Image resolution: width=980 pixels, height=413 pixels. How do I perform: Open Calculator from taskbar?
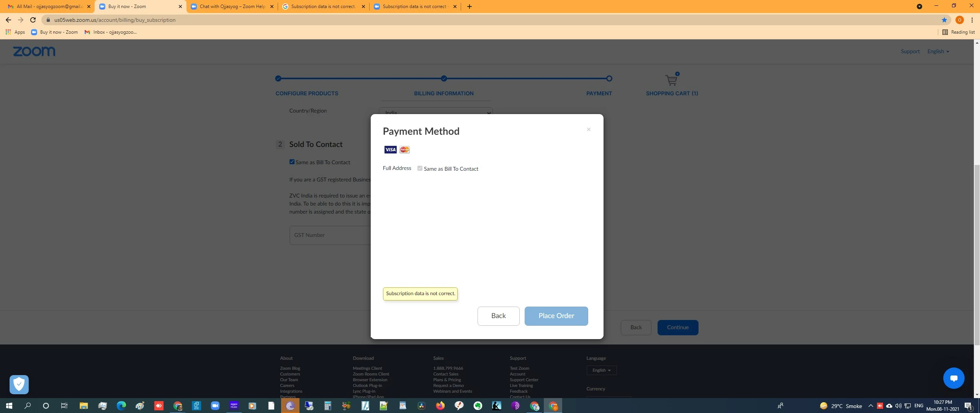coord(327,406)
